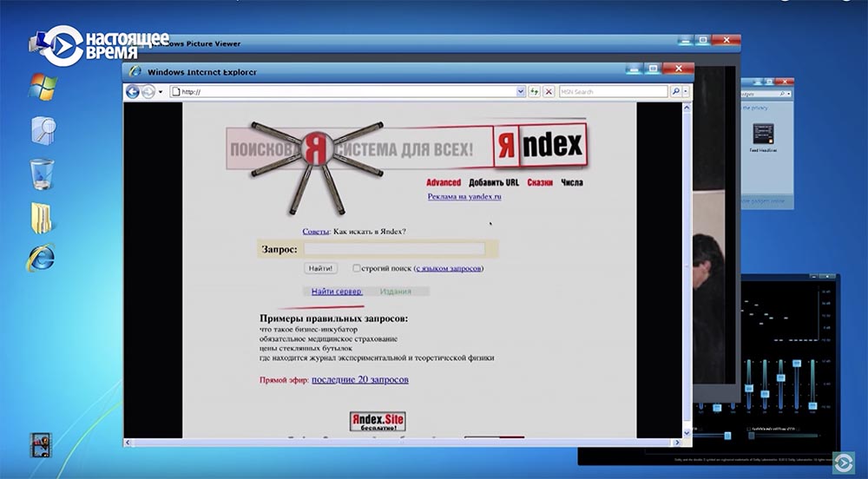The height and width of the screenshot is (479, 868).
Task: Tick the equalizer checkbox above the dimmed slider
Action: point(749,429)
